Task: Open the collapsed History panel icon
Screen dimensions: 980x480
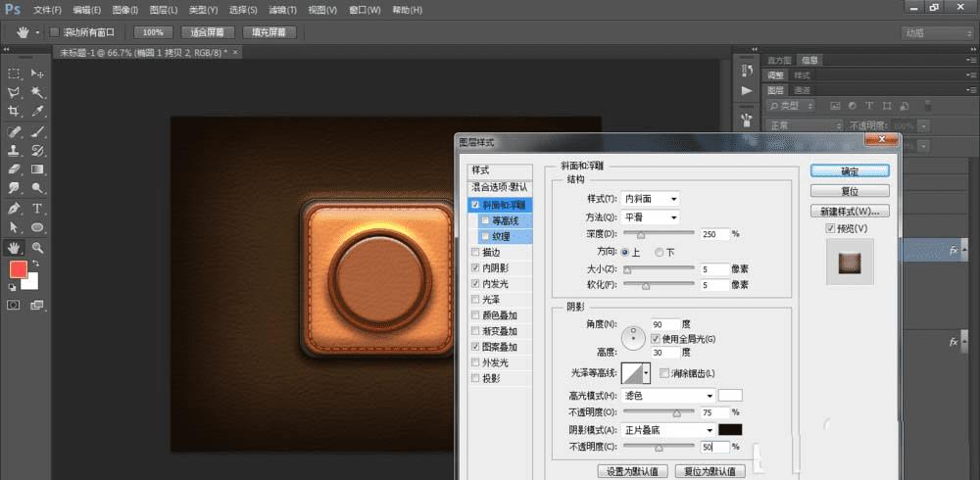Action: point(746,71)
